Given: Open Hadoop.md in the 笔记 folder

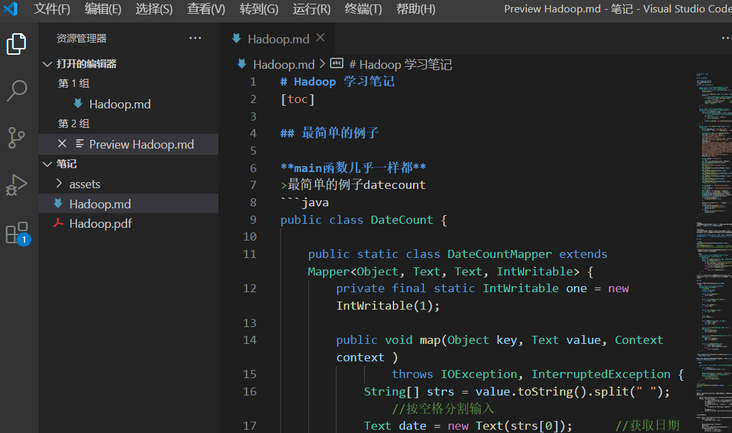Looking at the screenshot, I should pos(128,203).
